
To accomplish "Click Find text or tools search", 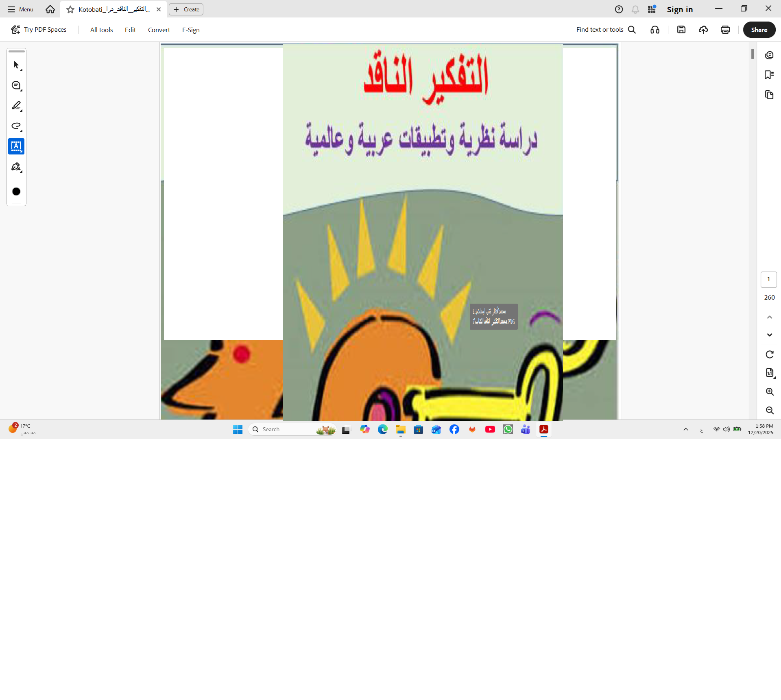I will [x=606, y=30].
